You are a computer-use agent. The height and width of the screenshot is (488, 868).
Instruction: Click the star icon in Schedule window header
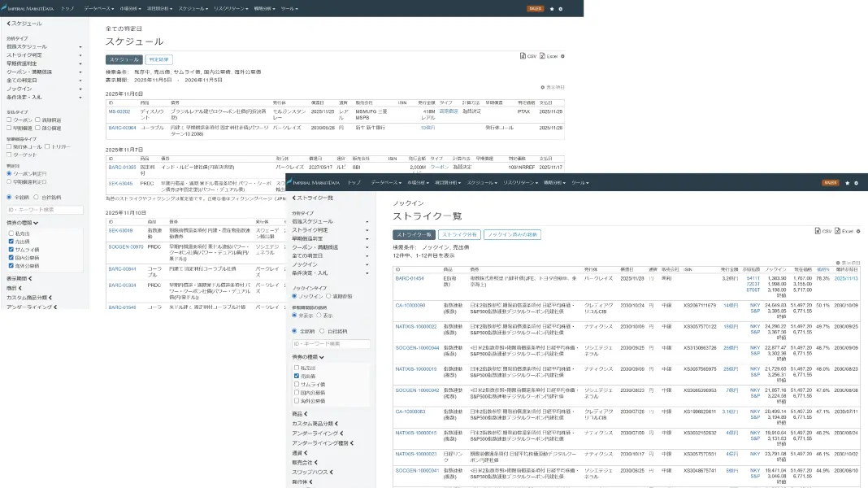[x=551, y=9]
